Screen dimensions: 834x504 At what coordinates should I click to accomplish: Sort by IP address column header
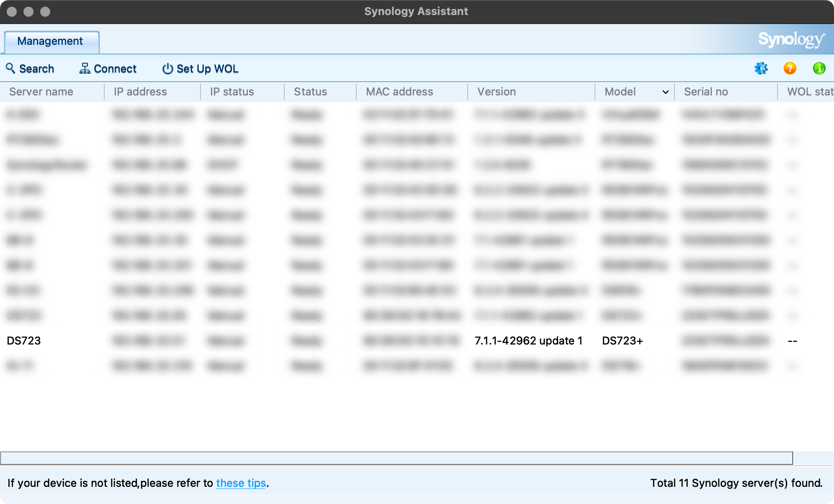(x=152, y=92)
